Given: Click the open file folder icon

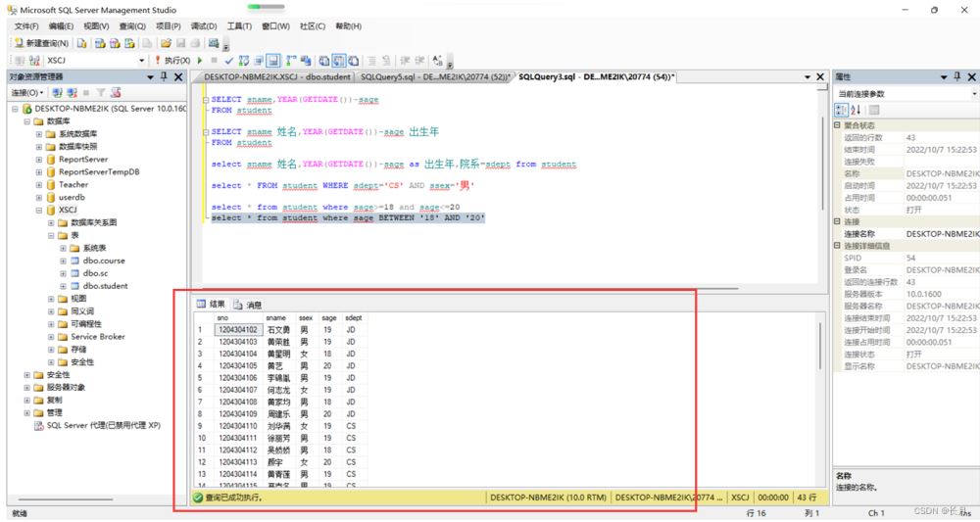Looking at the screenshot, I should 167,43.
